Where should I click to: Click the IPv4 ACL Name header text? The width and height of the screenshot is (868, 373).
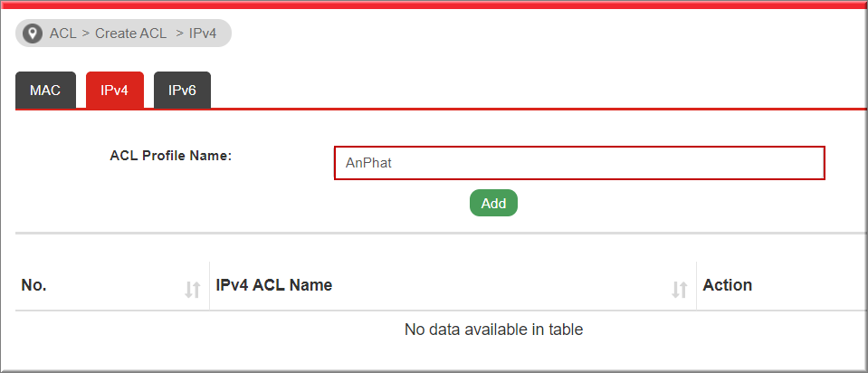pyautogui.click(x=274, y=285)
